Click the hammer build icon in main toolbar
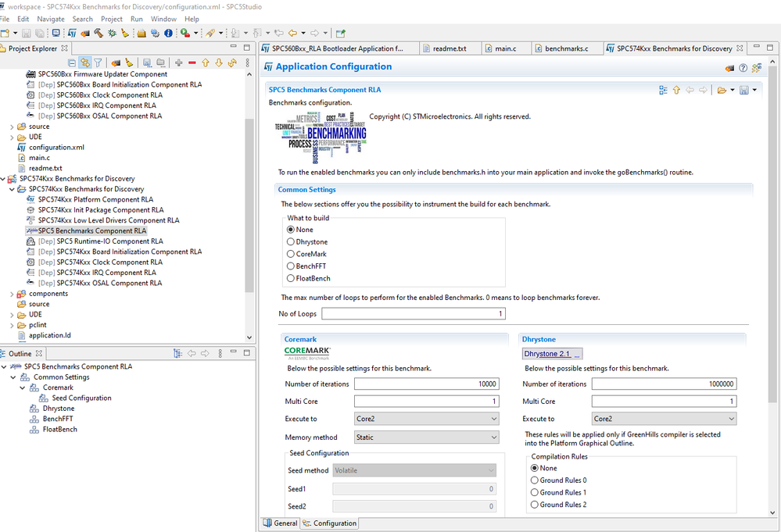The height and width of the screenshot is (532, 781). click(x=99, y=34)
